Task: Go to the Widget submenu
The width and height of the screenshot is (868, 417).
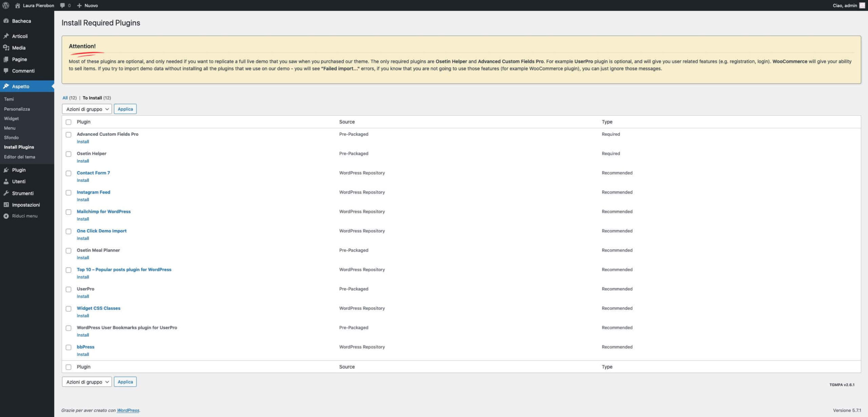Action: point(11,118)
